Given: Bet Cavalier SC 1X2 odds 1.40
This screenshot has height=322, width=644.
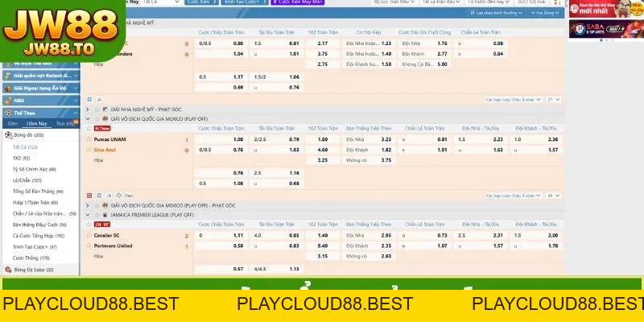Looking at the screenshot, I should (323, 235).
